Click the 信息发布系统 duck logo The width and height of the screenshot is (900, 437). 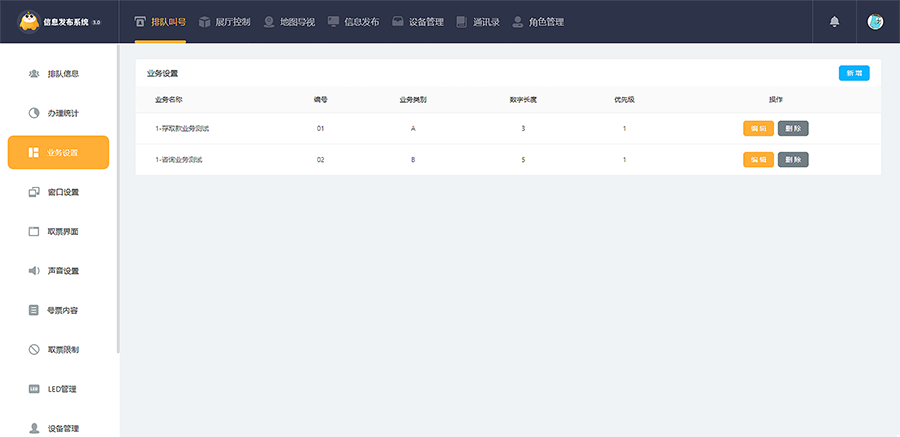click(x=29, y=22)
